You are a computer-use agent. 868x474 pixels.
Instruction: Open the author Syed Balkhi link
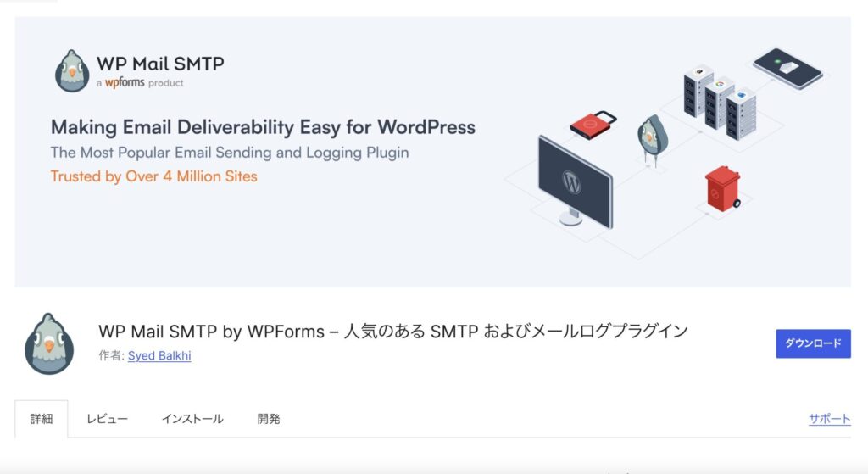tap(159, 355)
